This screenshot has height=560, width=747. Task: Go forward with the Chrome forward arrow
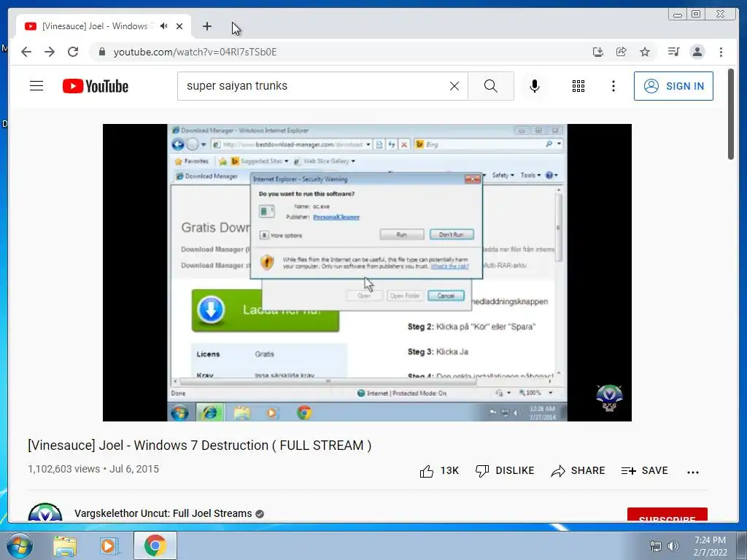(50, 52)
